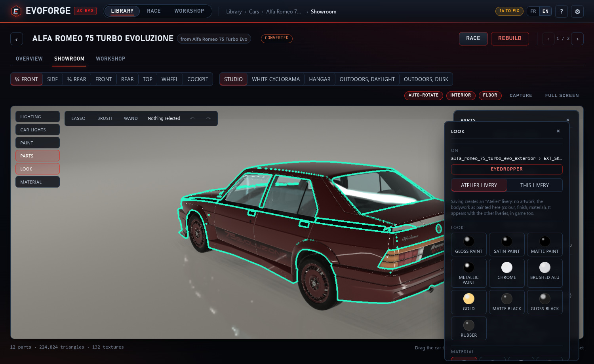This screenshot has height=364, width=594.
Task: Switch language to EN
Action: point(545,11)
